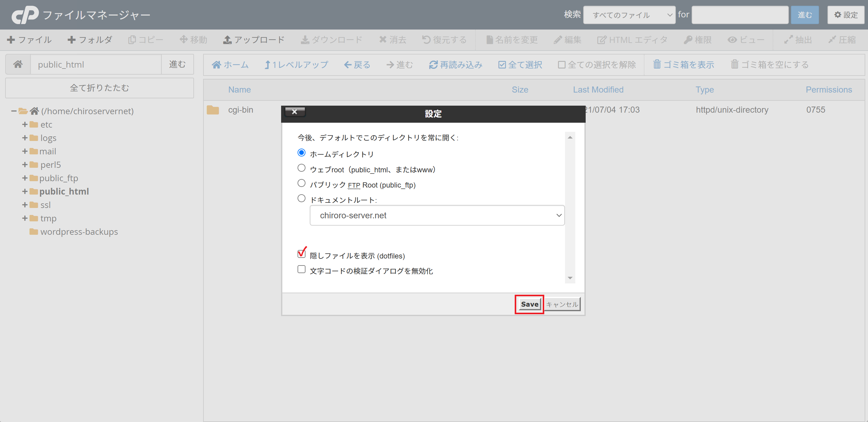Enable 文字コードの検証ダイアログを無効化 checkbox

(x=301, y=269)
